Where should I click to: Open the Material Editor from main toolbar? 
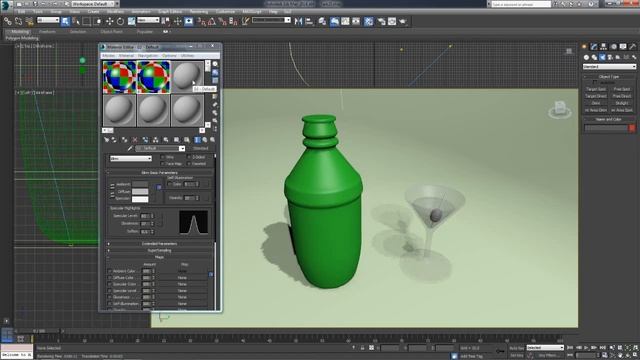point(368,21)
